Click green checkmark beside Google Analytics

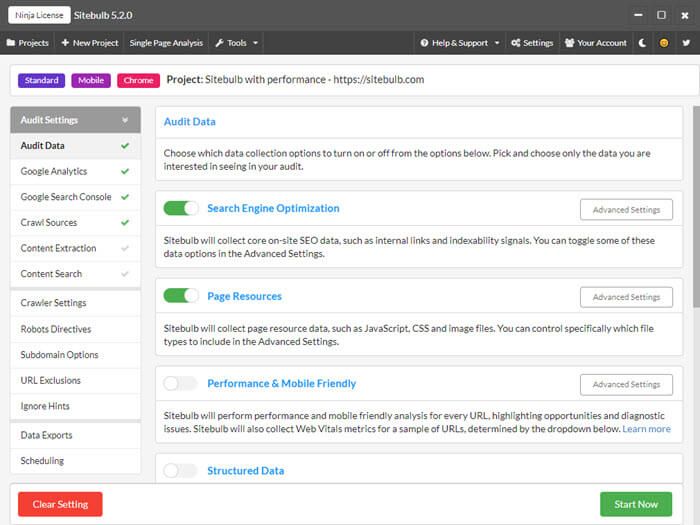coord(125,171)
